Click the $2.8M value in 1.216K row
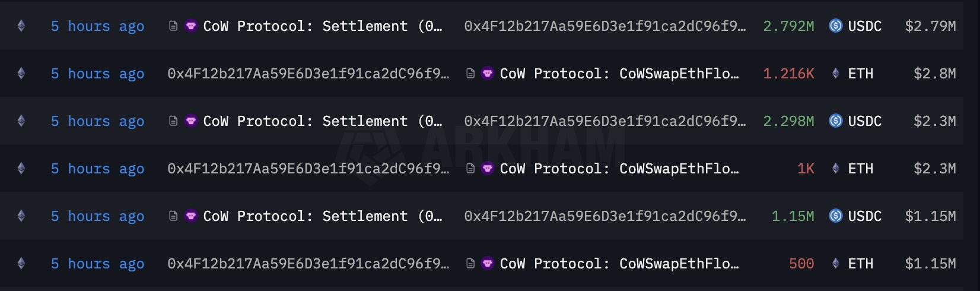980x291 pixels. [x=934, y=74]
